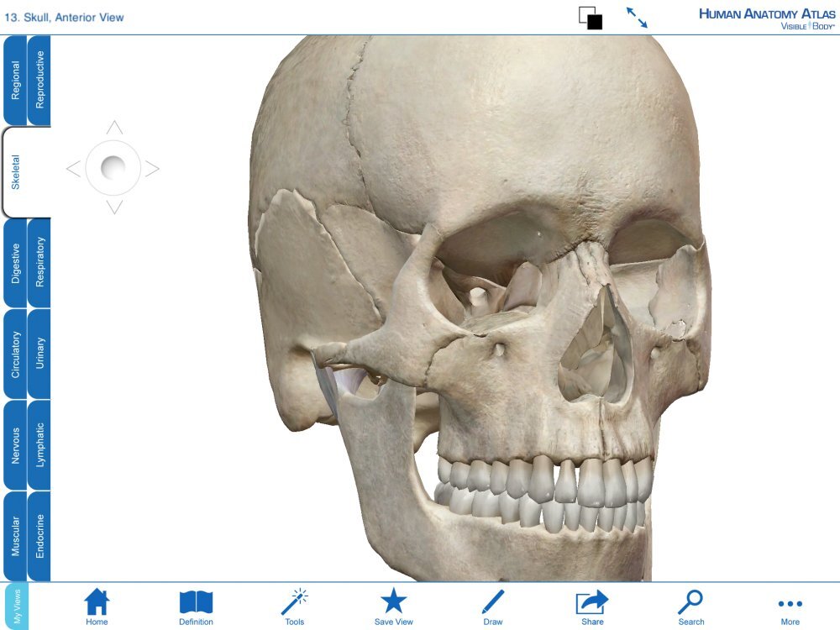Toggle transparency mode with the overlapping squares icon
Viewport: 840px width, 630px height.
[591, 18]
